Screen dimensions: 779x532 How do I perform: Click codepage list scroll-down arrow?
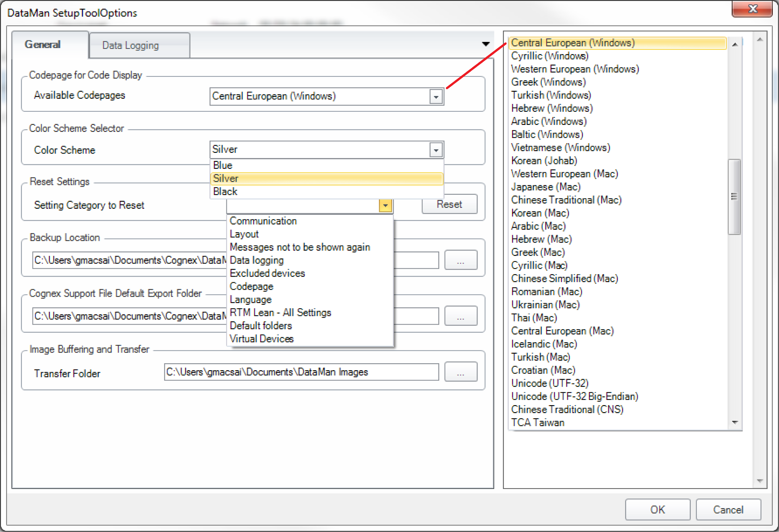(x=735, y=422)
